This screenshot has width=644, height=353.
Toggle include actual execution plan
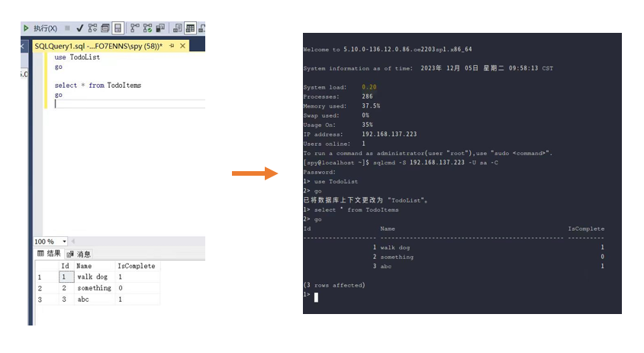135,28
